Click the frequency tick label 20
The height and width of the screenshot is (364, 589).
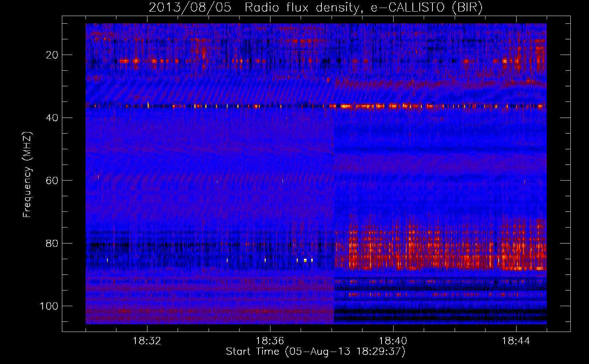[52, 55]
